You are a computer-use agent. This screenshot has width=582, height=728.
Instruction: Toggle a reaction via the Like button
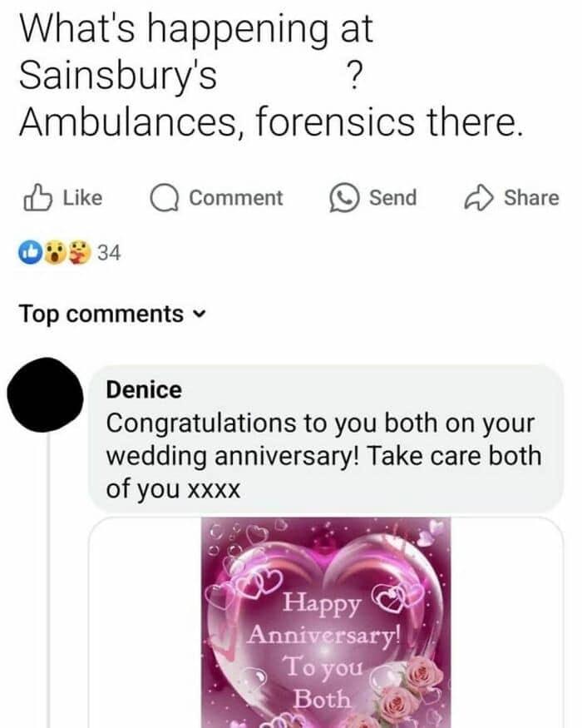58,196
